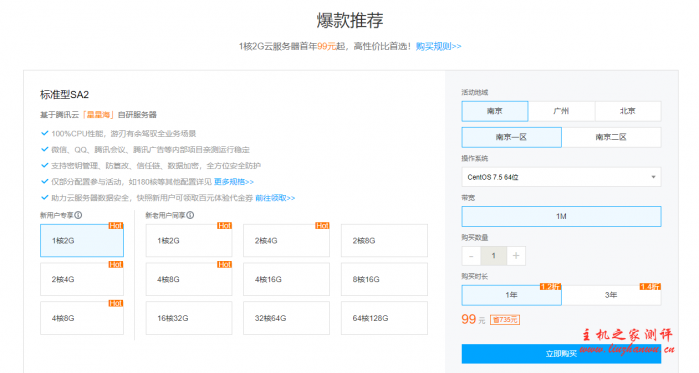Choose the 64核128G configuration card
The image size is (699, 373).
coord(384,318)
